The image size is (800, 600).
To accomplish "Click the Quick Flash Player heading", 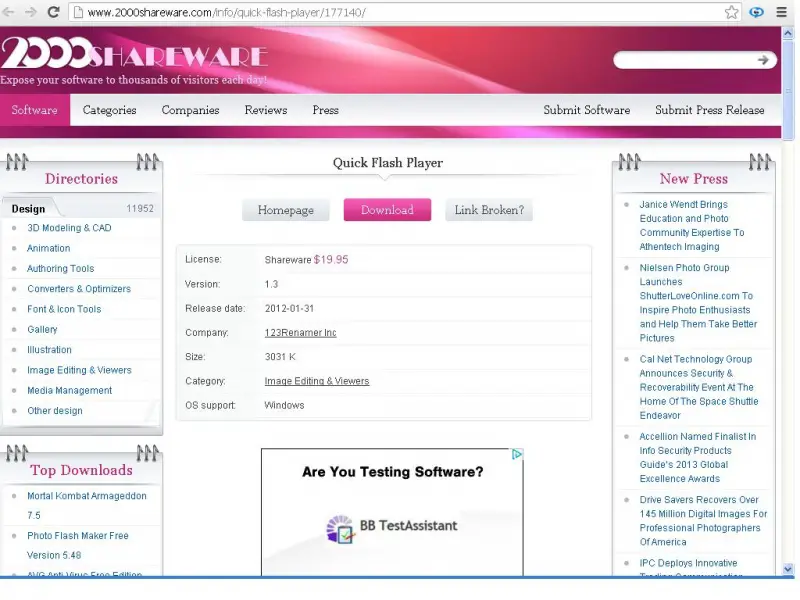I will click(x=388, y=163).
